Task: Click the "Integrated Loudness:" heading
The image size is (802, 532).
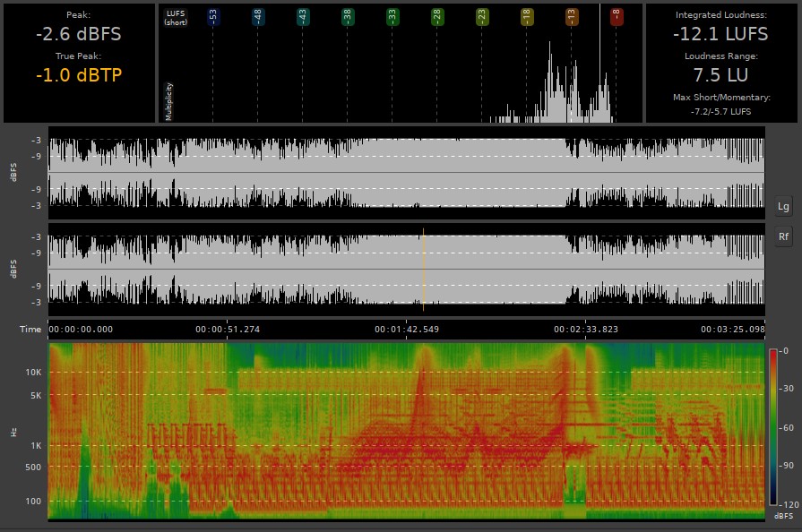Action: pyautogui.click(x=720, y=15)
